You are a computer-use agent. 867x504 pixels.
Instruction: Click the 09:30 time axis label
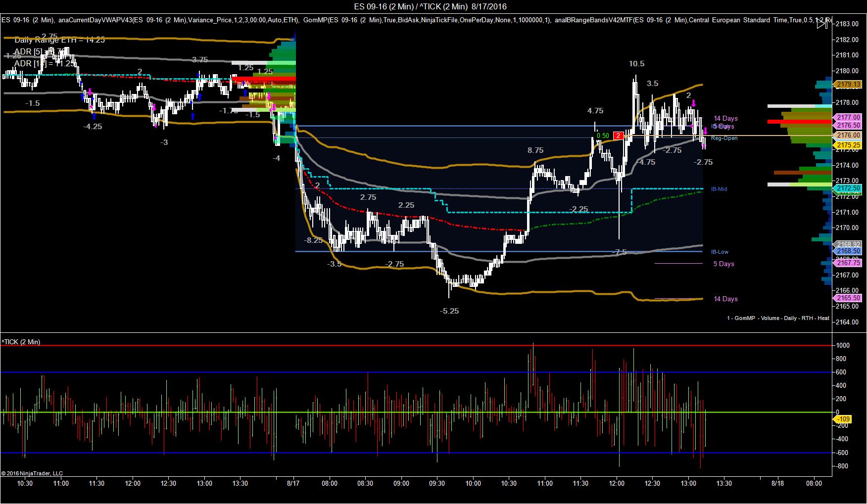click(x=437, y=483)
